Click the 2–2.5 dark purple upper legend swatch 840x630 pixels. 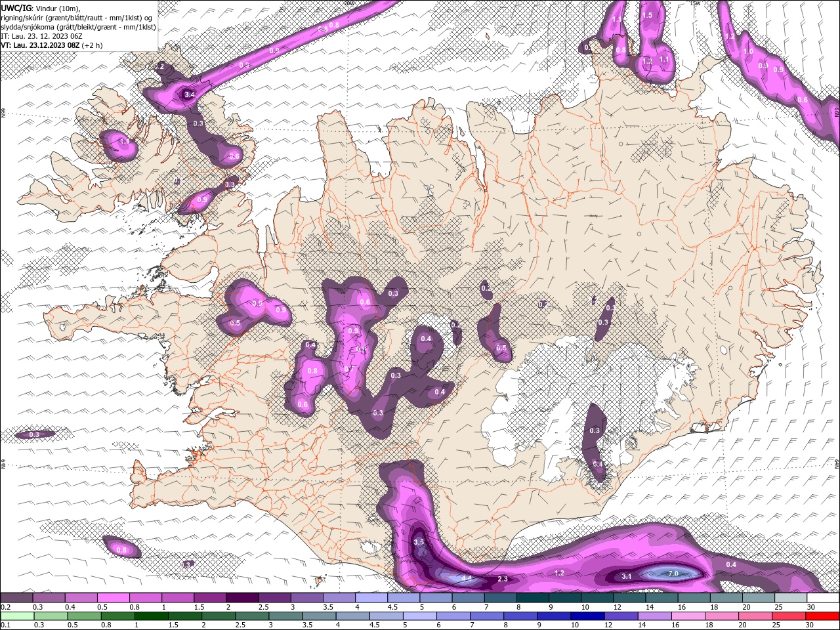[x=242, y=598]
